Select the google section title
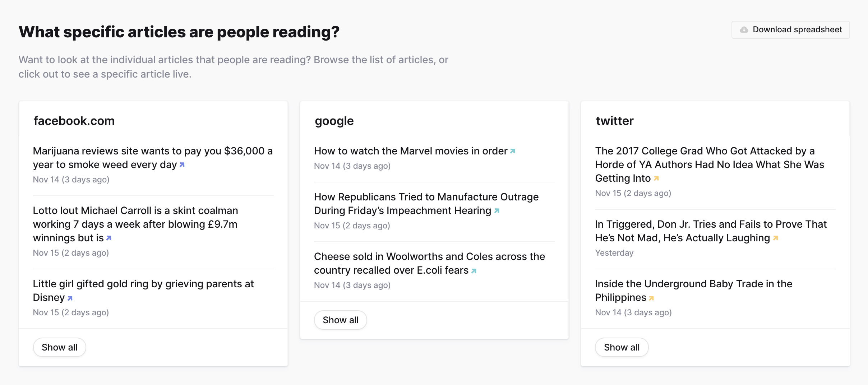Screen dimensions: 868x385 (x=333, y=121)
